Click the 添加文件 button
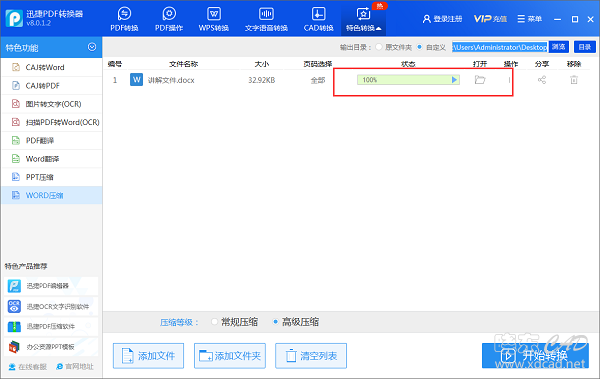The image size is (600, 379). 148,356
